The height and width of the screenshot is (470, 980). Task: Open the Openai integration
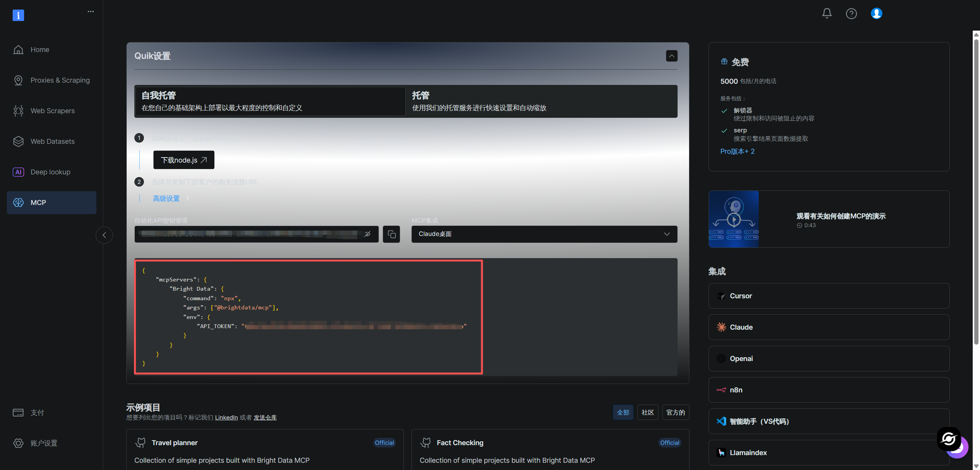click(829, 359)
